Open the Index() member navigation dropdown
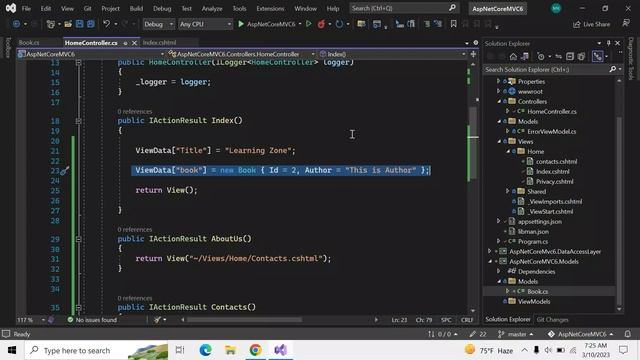The height and width of the screenshot is (360, 640). point(392,54)
